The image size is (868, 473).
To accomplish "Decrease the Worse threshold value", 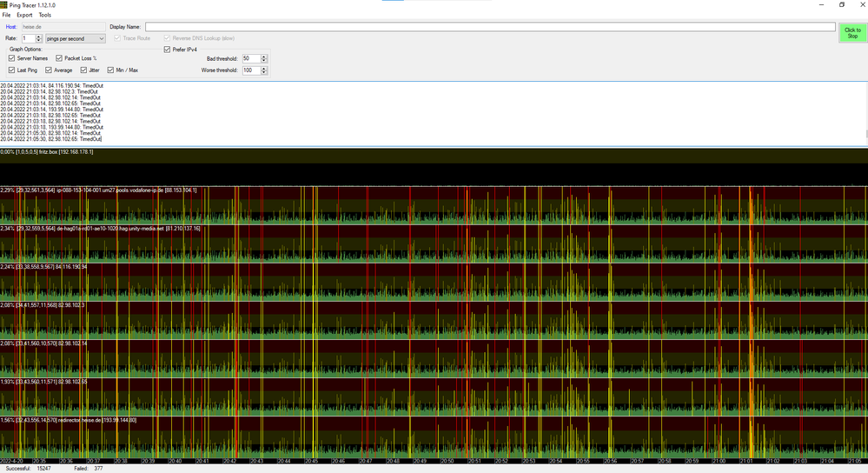I will coord(264,72).
